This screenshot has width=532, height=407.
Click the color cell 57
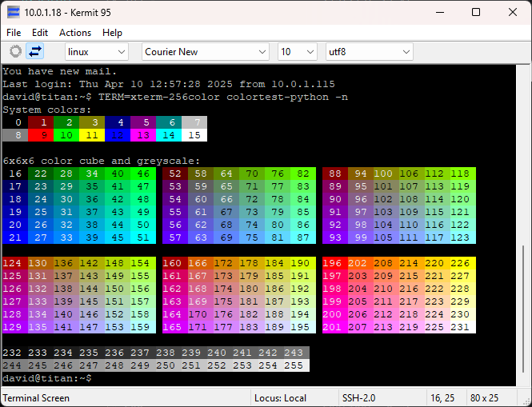click(175, 237)
